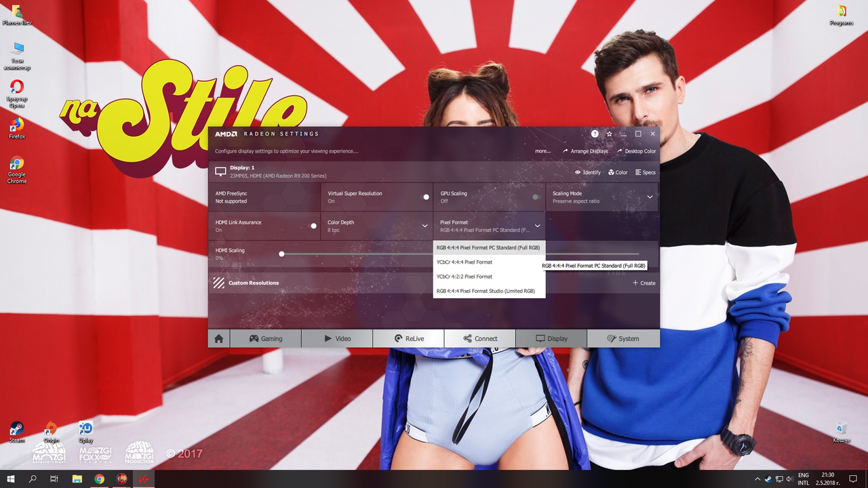Open display Specs
The height and width of the screenshot is (488, 868).
[x=646, y=172]
